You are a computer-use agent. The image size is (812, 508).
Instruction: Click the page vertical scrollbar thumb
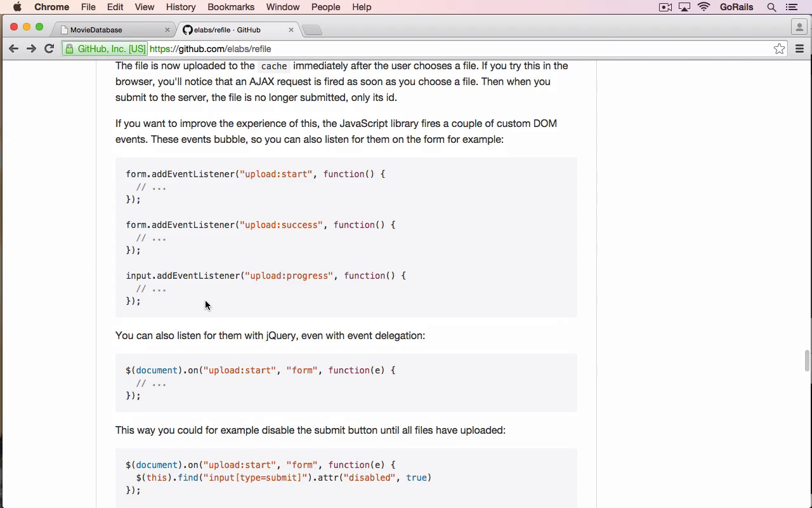point(807,361)
